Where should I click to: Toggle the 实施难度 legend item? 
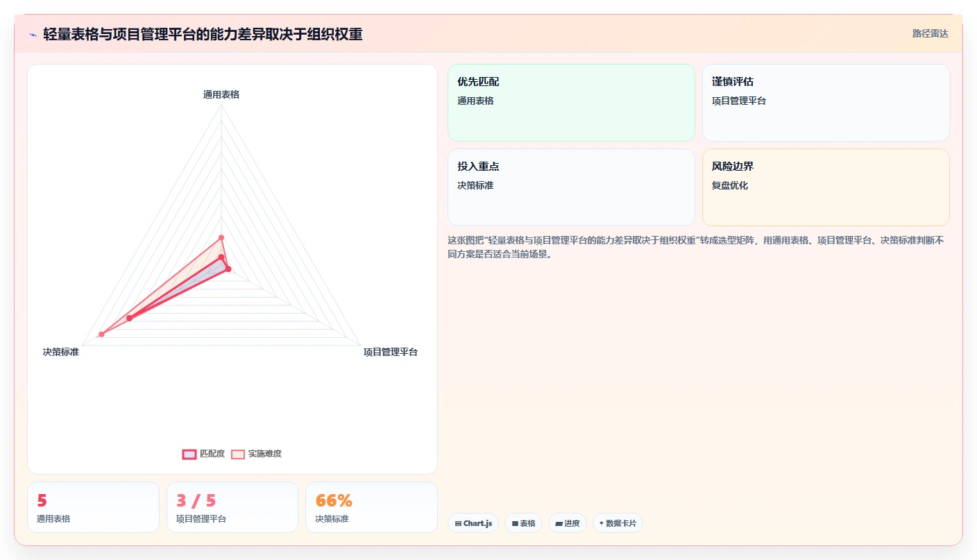(256, 454)
